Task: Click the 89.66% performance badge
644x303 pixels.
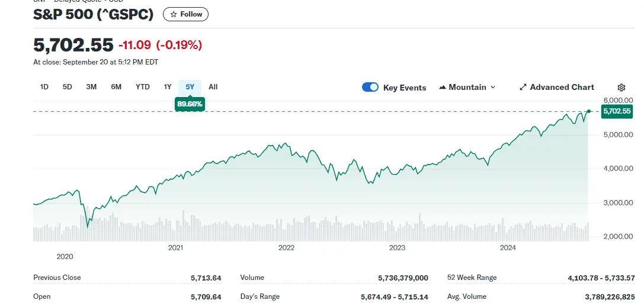Action: tap(190, 104)
